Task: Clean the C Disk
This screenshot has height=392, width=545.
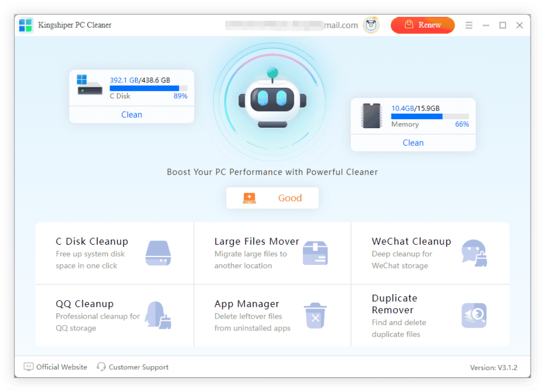Action: pyautogui.click(x=132, y=114)
